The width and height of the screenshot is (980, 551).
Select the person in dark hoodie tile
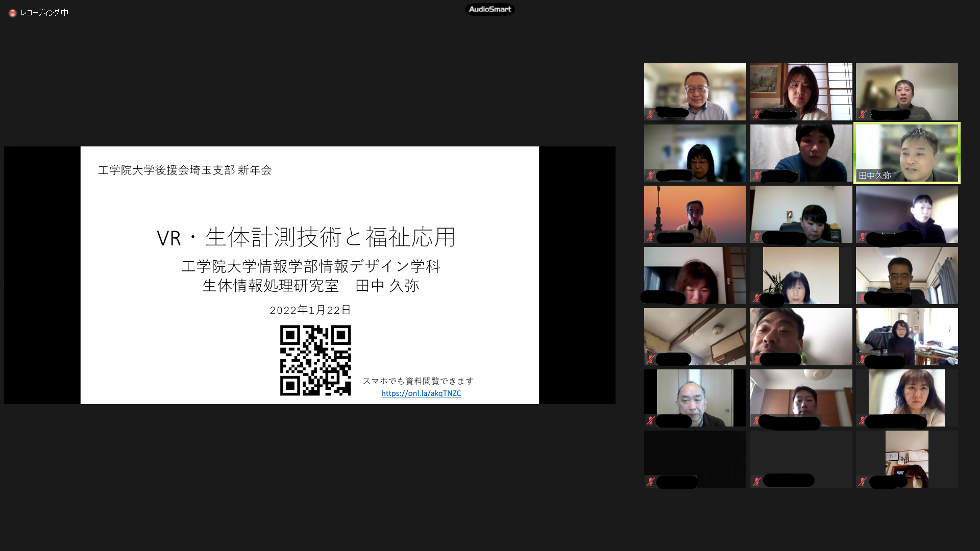pyautogui.click(x=907, y=214)
